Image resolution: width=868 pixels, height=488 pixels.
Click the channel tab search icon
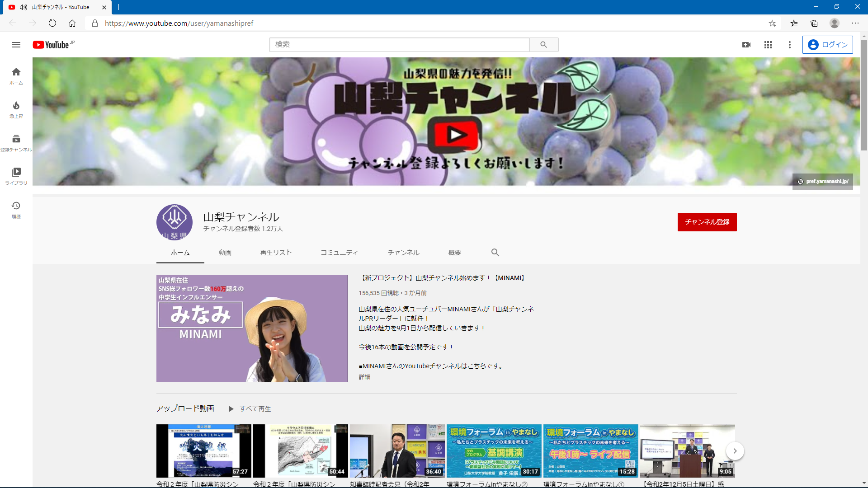tap(495, 253)
